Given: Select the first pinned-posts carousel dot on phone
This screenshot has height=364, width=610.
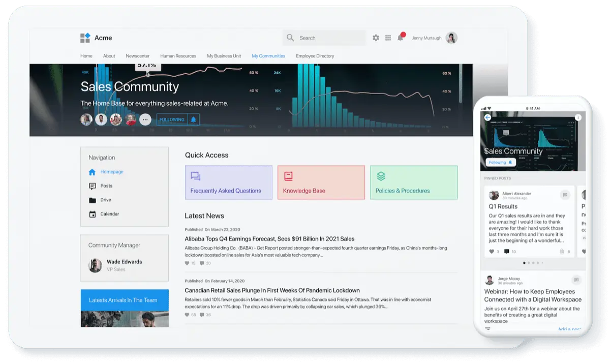Looking at the screenshot, I should pyautogui.click(x=524, y=263).
